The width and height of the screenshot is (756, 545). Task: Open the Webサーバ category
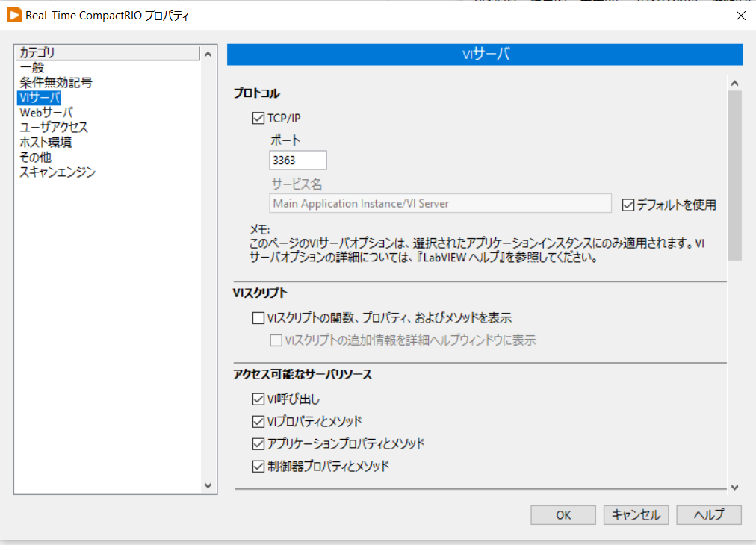coord(46,113)
